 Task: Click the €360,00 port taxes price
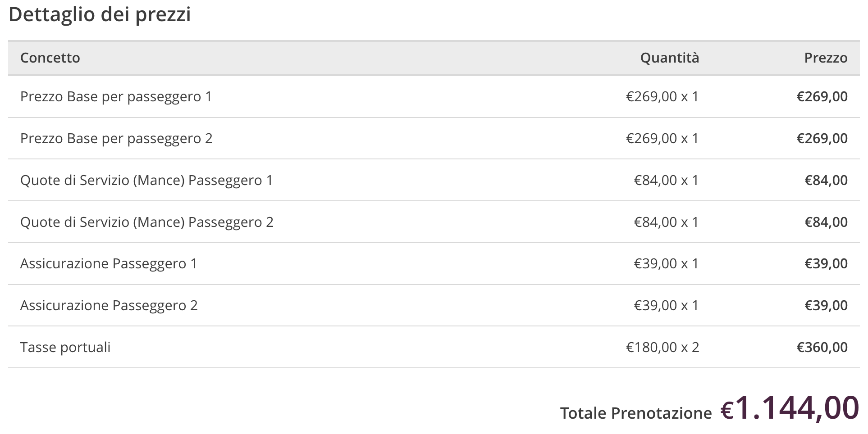coord(822,348)
